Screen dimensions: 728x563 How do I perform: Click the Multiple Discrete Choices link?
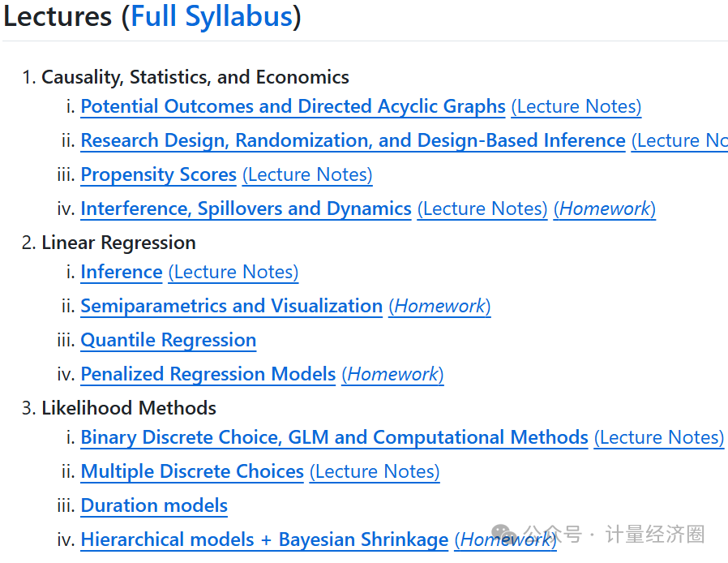192,471
